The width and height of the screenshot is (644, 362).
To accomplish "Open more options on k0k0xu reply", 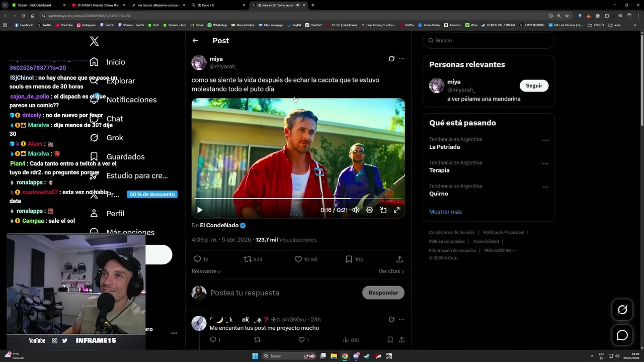I will pos(401,319).
